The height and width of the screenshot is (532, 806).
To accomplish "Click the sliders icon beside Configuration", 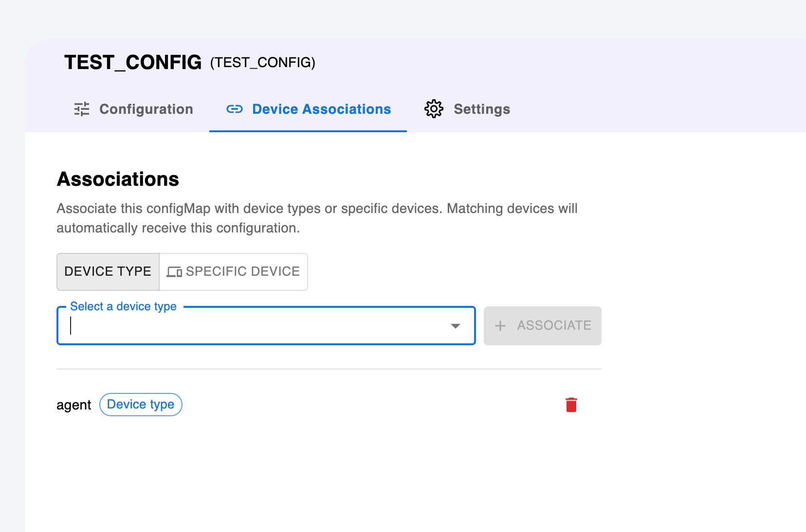I will pyautogui.click(x=82, y=109).
